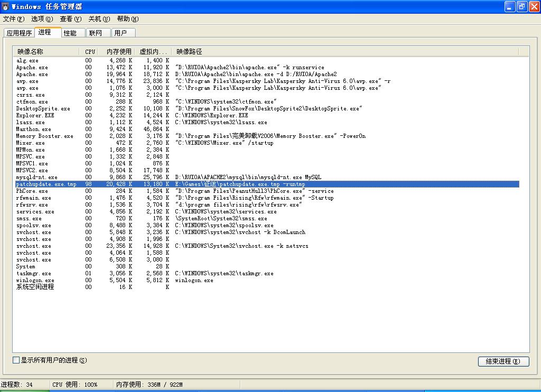Select the rfwmain.exe process
This screenshot has height=392, width=541.
(267, 198)
